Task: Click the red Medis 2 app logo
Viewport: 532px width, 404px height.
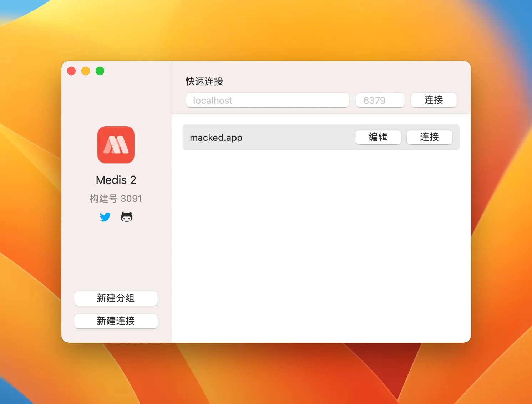Action: point(116,145)
